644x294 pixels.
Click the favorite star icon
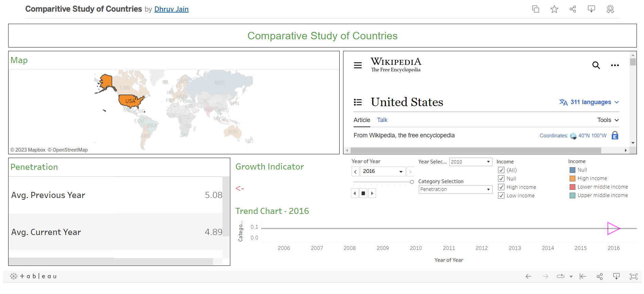click(x=554, y=9)
